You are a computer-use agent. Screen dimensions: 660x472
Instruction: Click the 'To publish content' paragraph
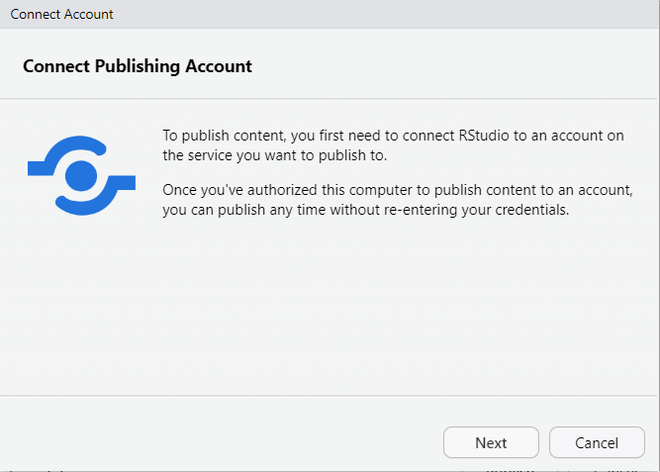coord(393,146)
